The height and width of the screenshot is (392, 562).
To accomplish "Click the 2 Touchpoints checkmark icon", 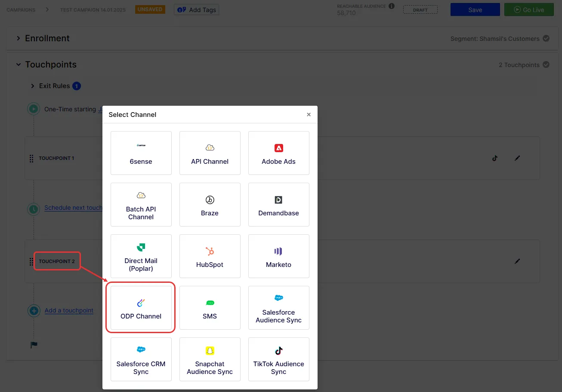I will (x=546, y=64).
